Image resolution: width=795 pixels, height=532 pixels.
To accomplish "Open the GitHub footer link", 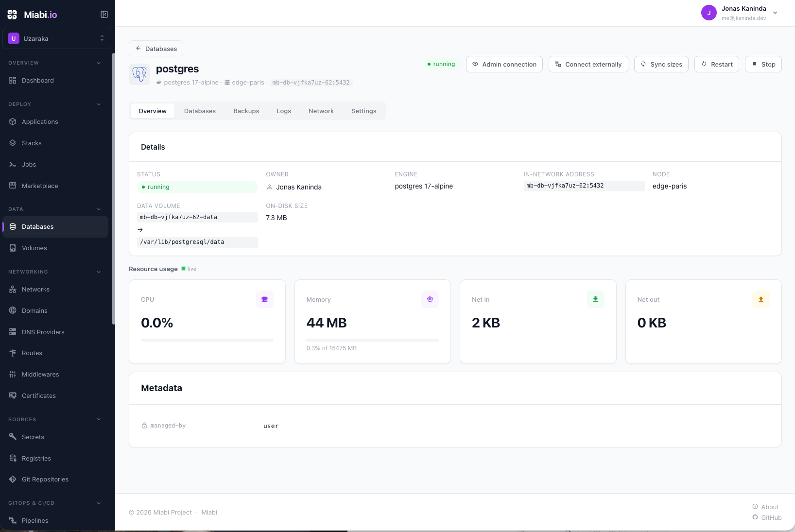I will (x=767, y=517).
